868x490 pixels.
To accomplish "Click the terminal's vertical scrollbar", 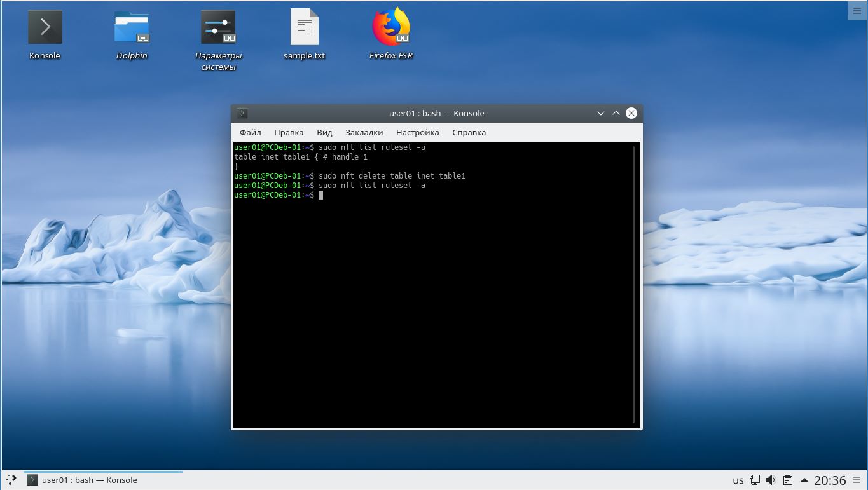I will click(x=634, y=283).
